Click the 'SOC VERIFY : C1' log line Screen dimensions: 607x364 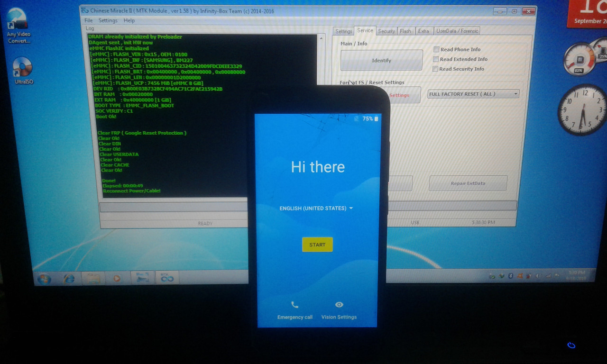tap(114, 111)
